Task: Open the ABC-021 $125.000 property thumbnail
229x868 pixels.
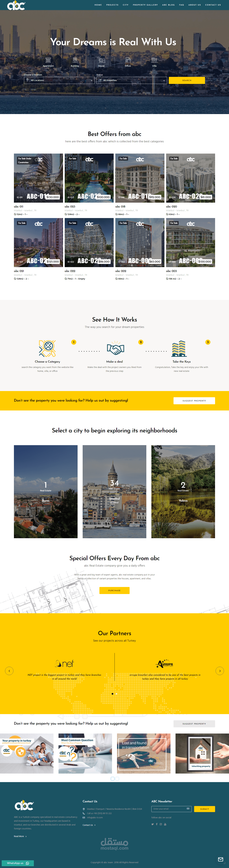Action: pyautogui.click(x=38, y=243)
